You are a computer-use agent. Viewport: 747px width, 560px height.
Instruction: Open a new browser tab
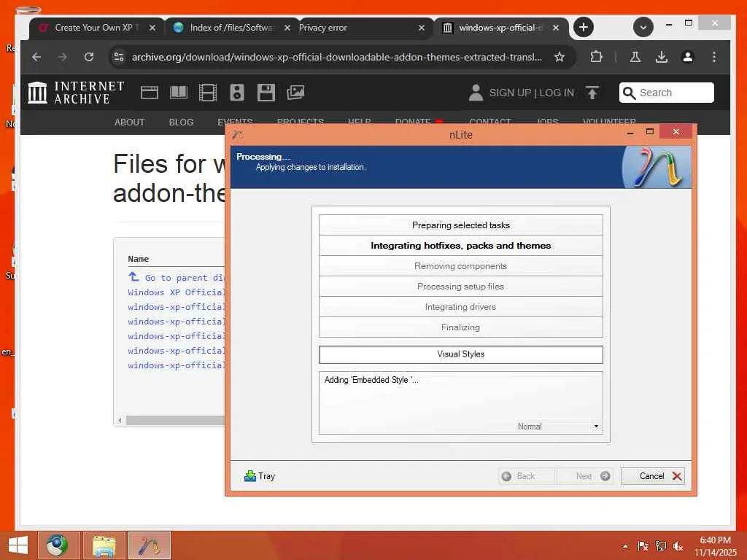pyautogui.click(x=584, y=27)
